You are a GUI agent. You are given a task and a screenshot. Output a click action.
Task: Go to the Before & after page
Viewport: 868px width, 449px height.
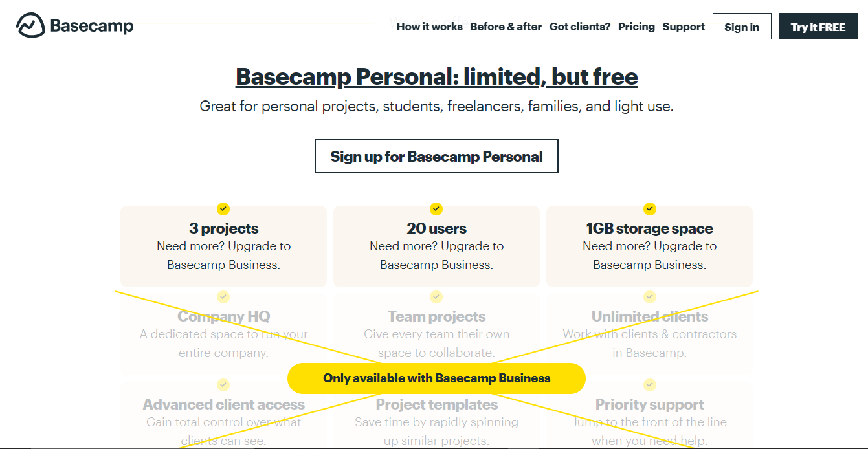pyautogui.click(x=506, y=27)
